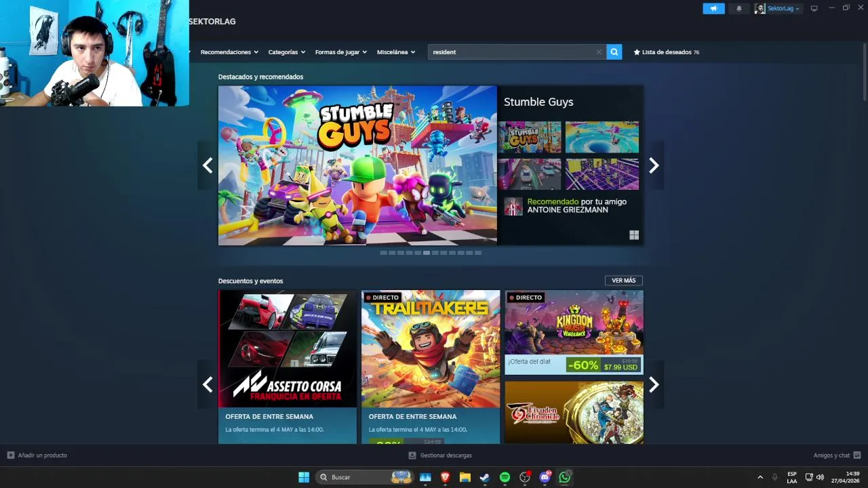Select the first featured carousel dot
Viewport: 868px width, 488px height.
383,253
